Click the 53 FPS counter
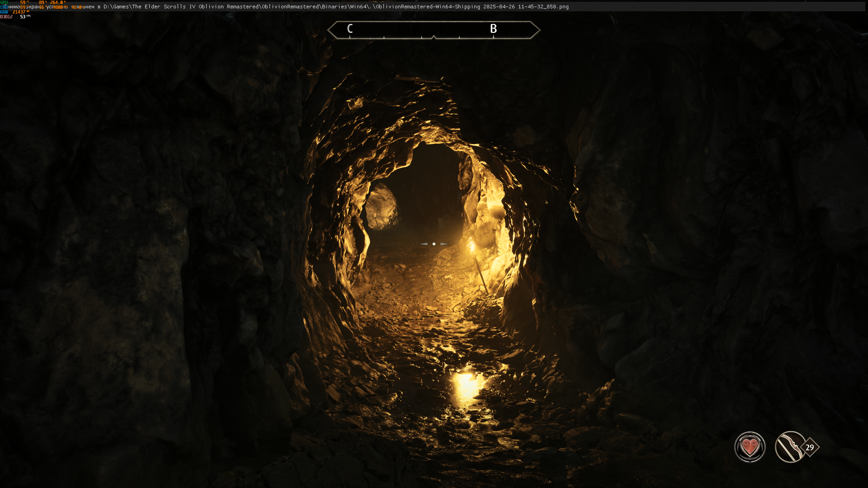868x488 pixels. [23, 16]
